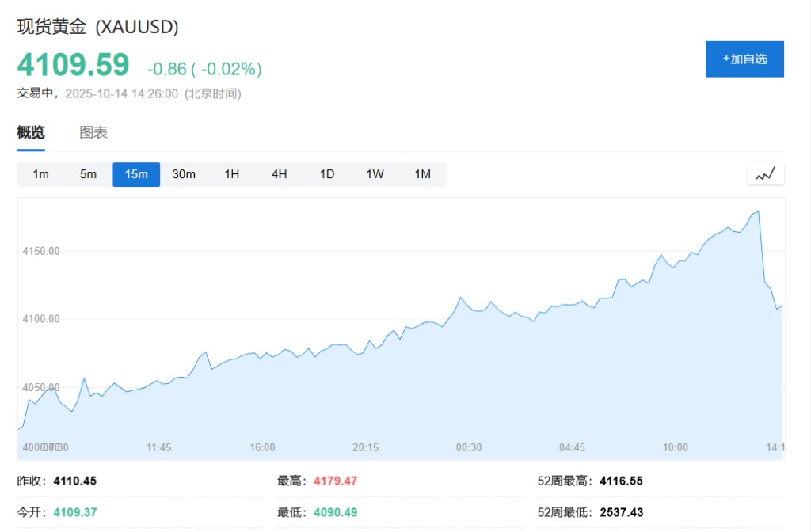Switch to the 概览 tab
The height and width of the screenshot is (532, 811).
point(31,133)
